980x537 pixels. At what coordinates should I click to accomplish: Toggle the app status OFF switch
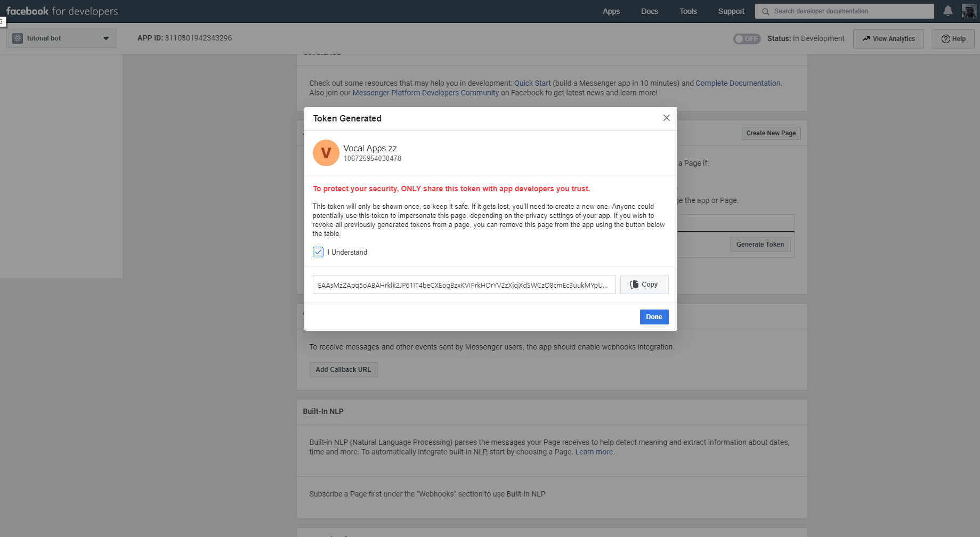coord(747,38)
